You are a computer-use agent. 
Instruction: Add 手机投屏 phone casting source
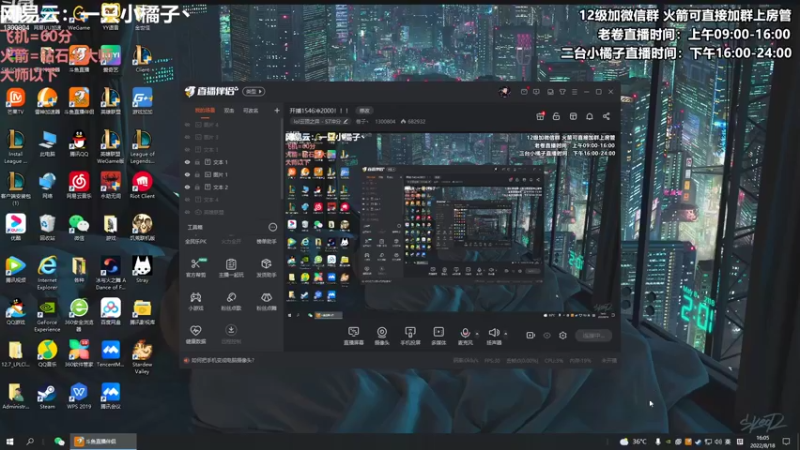click(x=410, y=336)
